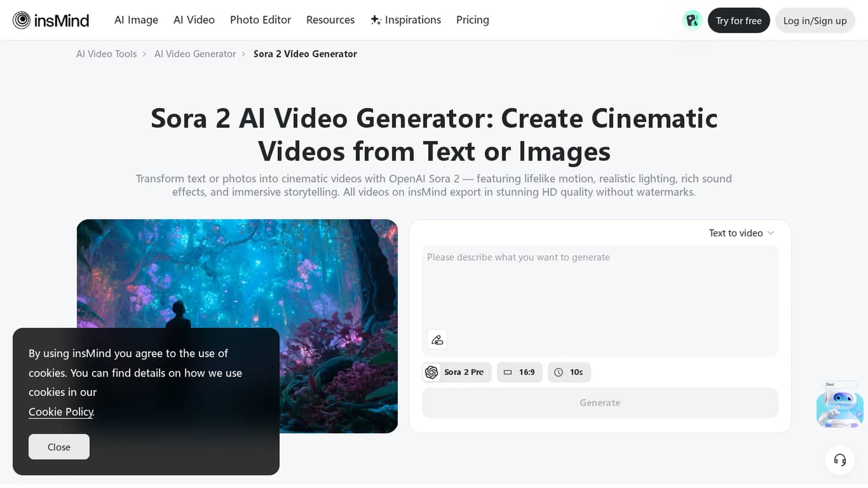Click the green avatar icon beside Try for free
The width and height of the screenshot is (868, 488).
click(x=692, y=20)
